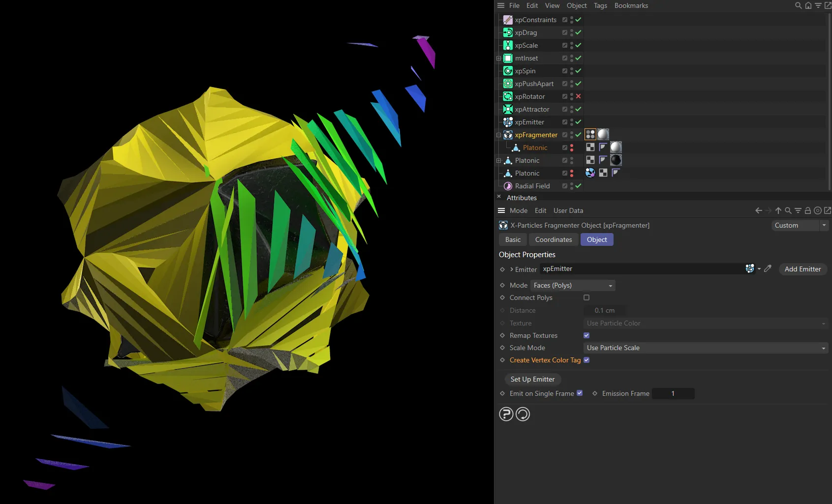
Task: Open the Mode Faces (Polys) dropdown
Action: pyautogui.click(x=573, y=285)
